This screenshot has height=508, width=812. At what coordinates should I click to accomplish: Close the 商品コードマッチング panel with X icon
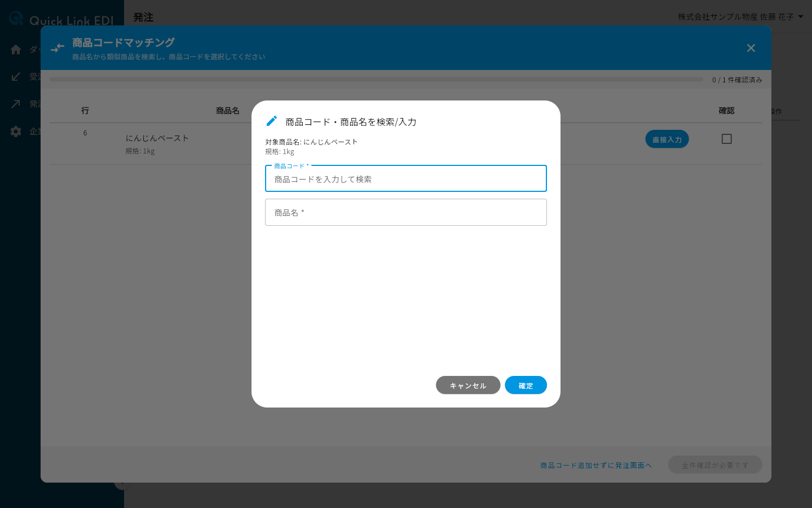[751, 48]
